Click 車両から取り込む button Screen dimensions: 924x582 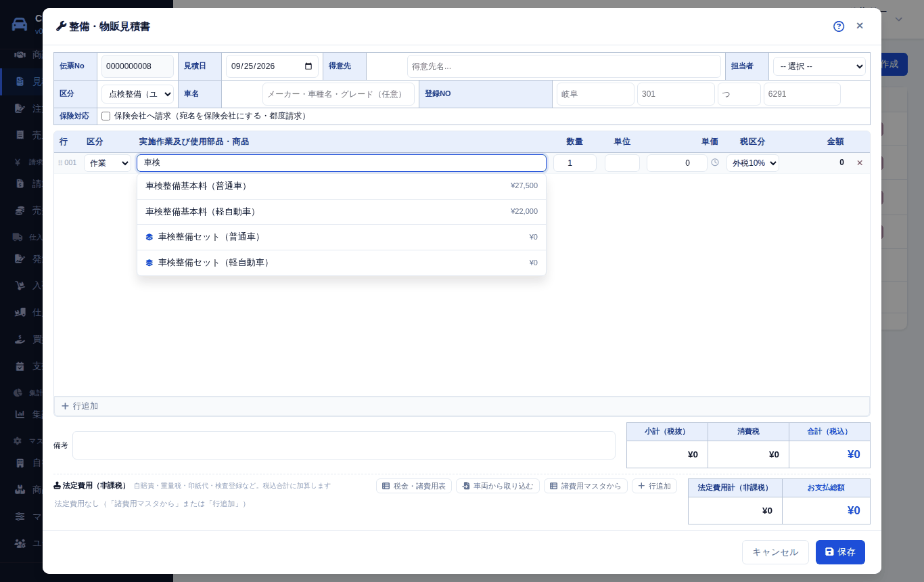(498, 486)
